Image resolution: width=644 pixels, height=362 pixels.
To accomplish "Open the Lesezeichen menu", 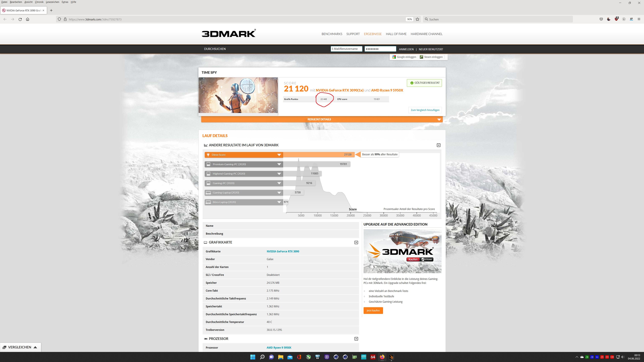I will (x=52, y=2).
